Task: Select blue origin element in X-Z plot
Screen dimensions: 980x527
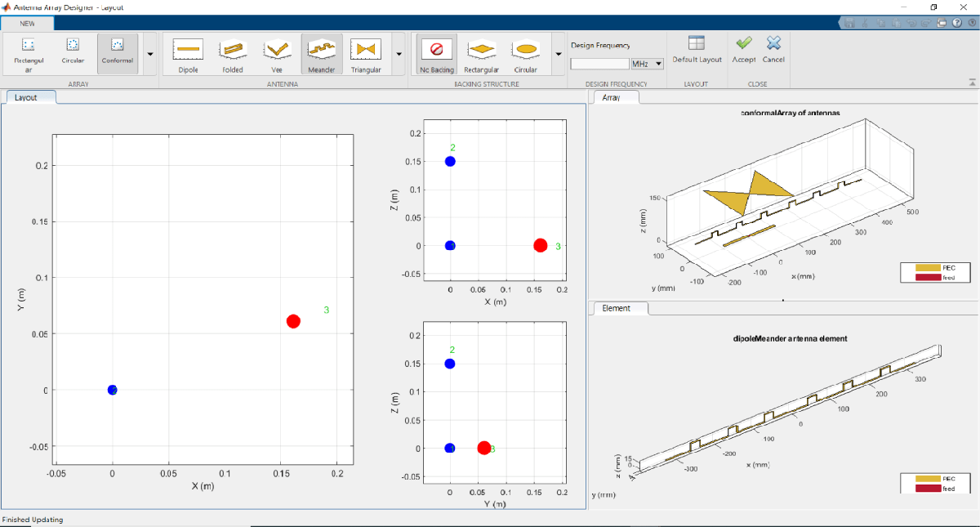Action: pos(450,245)
